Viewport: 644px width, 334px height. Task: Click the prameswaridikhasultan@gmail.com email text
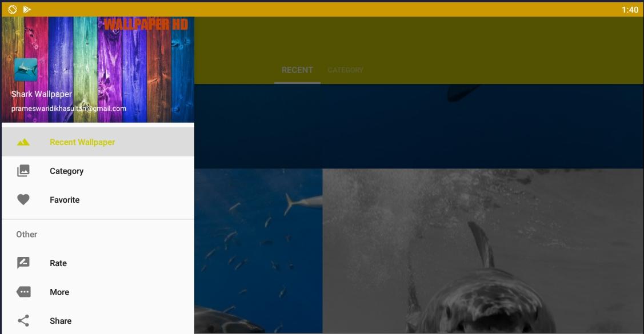click(x=69, y=108)
